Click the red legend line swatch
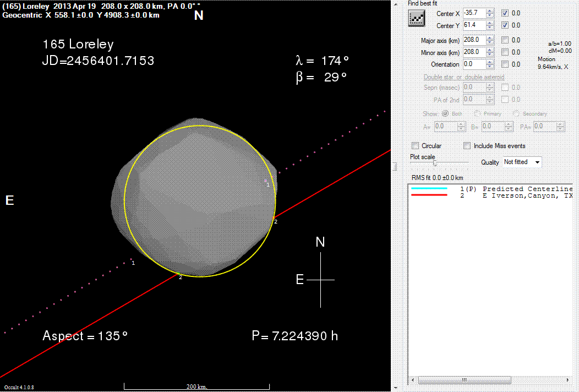Image resolution: width=579 pixels, height=392 pixels. pyautogui.click(x=429, y=195)
